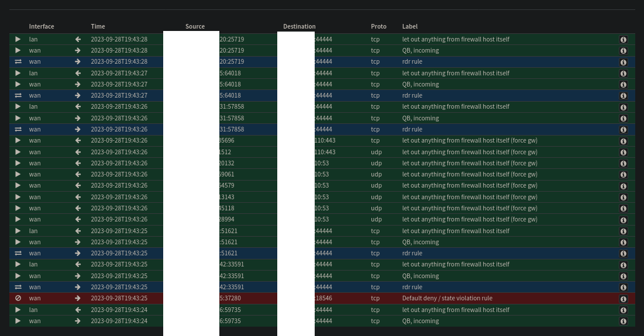Open info icon for Default deny row
Viewport: 644px width, 336px height.
tap(623, 299)
